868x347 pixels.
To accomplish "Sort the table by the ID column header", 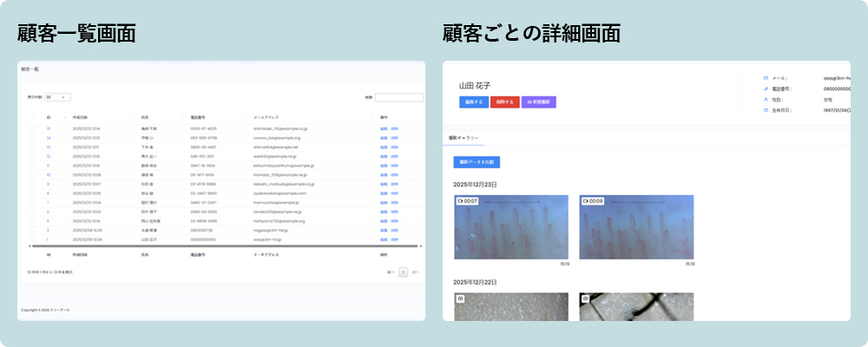I will coord(48,117).
